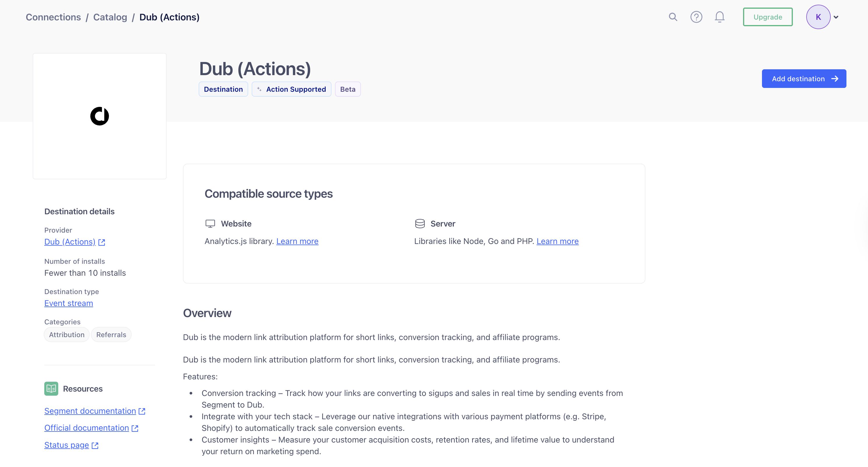The height and width of the screenshot is (467, 868).
Task: Go to Connections in breadcrumb
Action: (x=53, y=17)
